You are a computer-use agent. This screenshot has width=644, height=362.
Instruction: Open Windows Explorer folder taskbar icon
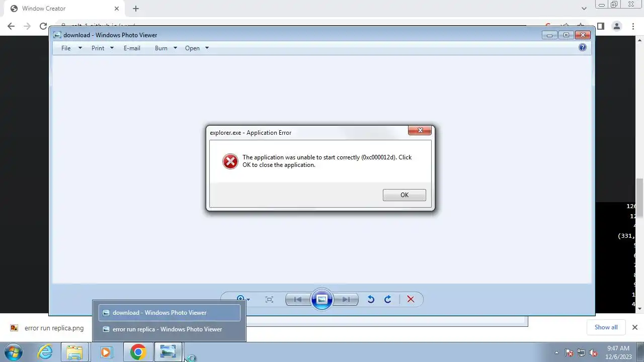click(74, 352)
